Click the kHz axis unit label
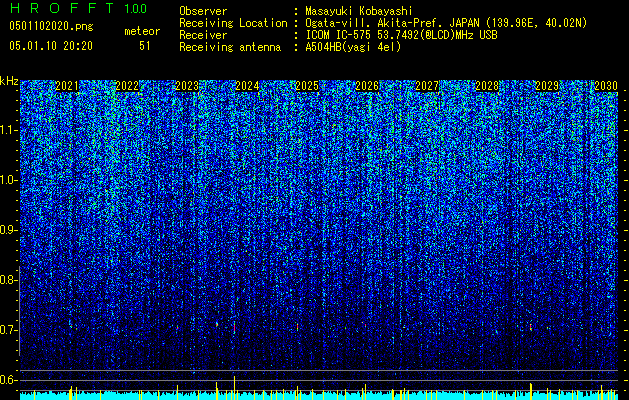 coord(9,81)
